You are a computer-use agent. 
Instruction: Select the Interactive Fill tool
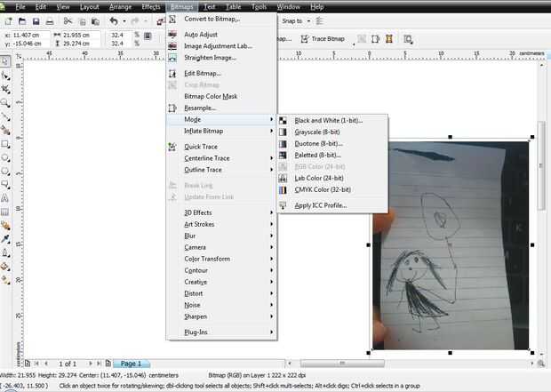[x=5, y=280]
